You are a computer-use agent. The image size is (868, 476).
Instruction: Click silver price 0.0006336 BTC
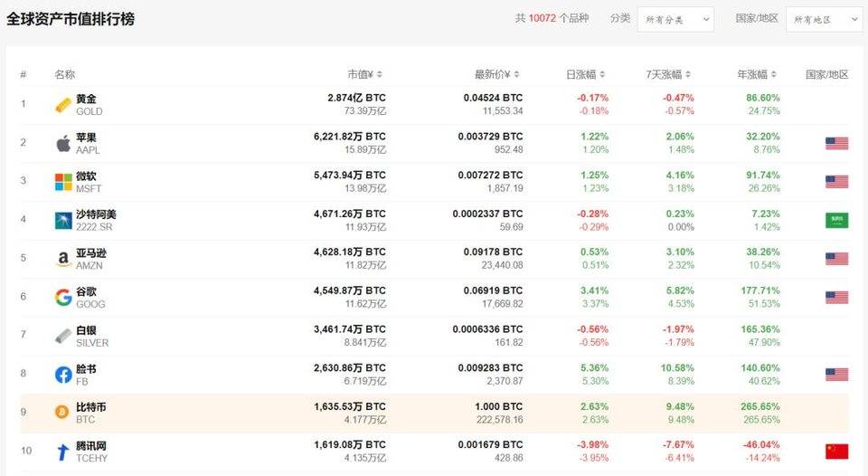[487, 329]
